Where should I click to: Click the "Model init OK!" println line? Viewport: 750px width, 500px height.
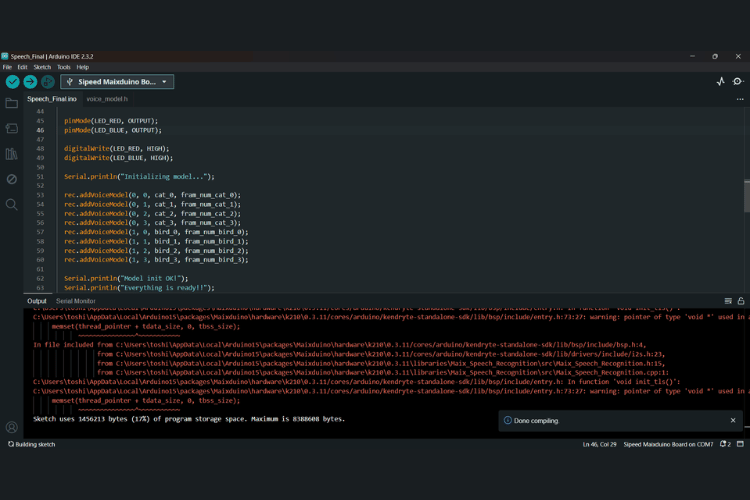point(126,278)
